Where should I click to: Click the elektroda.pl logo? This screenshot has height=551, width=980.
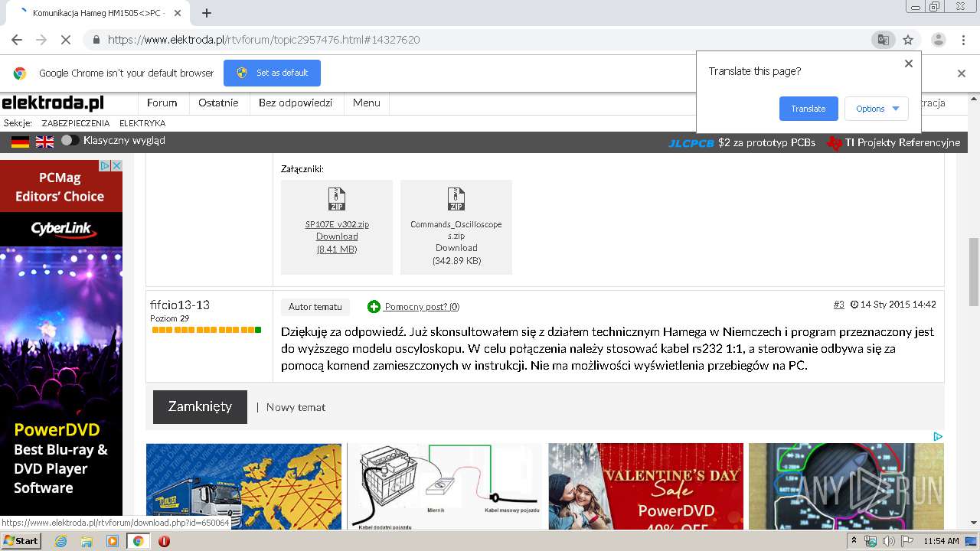point(53,103)
